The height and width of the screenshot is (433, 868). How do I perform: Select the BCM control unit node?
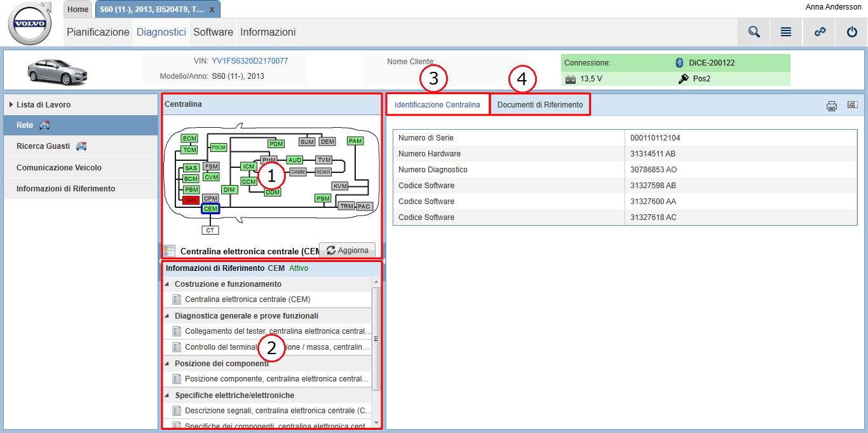pyautogui.click(x=191, y=179)
